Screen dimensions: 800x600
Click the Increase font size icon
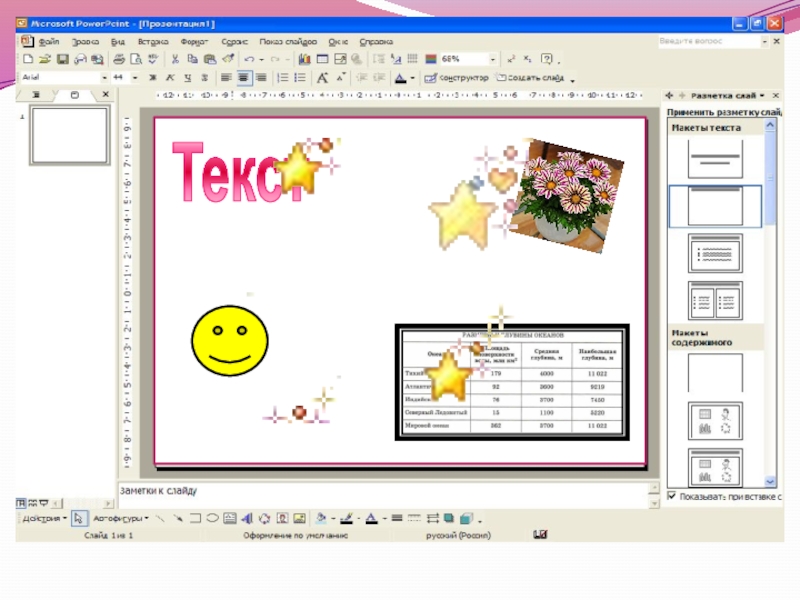pos(322,77)
